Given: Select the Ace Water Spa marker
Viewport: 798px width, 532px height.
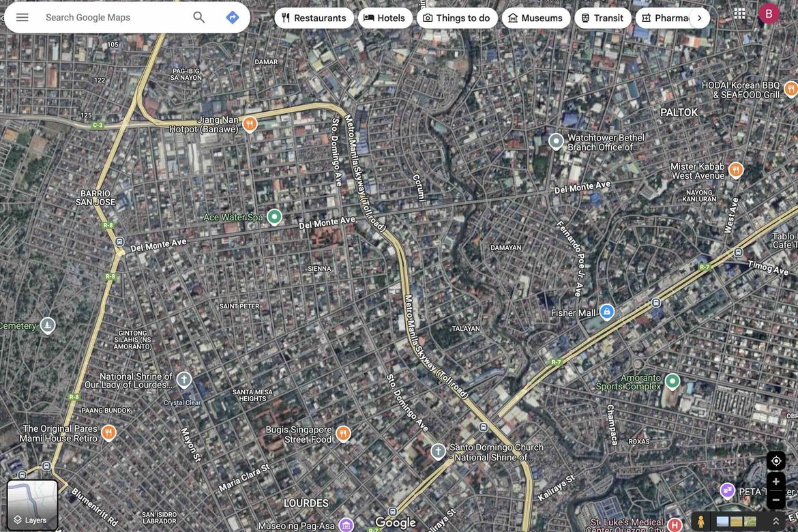Looking at the screenshot, I should click(x=274, y=218).
